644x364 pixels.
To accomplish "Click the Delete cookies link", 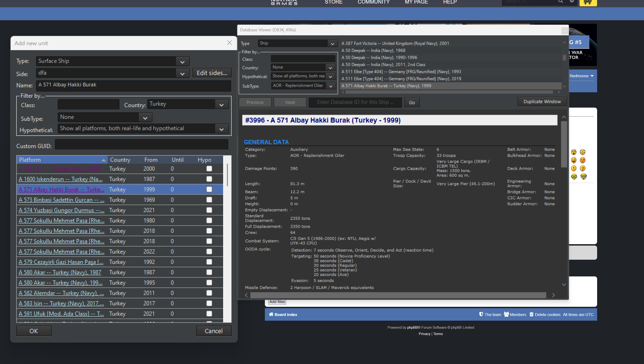I will pyautogui.click(x=545, y=315).
